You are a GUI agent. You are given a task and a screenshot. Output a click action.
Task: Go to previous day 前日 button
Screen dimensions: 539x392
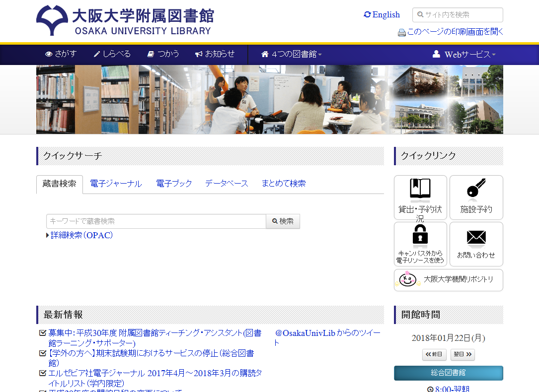(434, 354)
